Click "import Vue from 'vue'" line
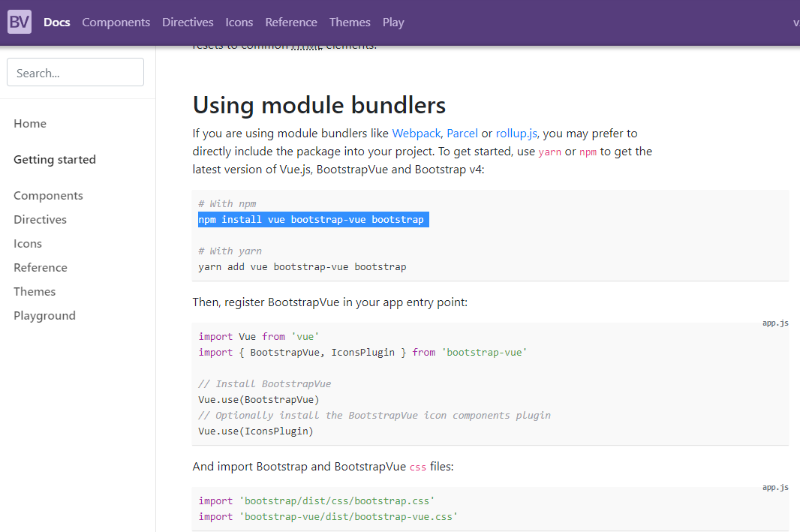Image resolution: width=800 pixels, height=532 pixels. pos(258,337)
